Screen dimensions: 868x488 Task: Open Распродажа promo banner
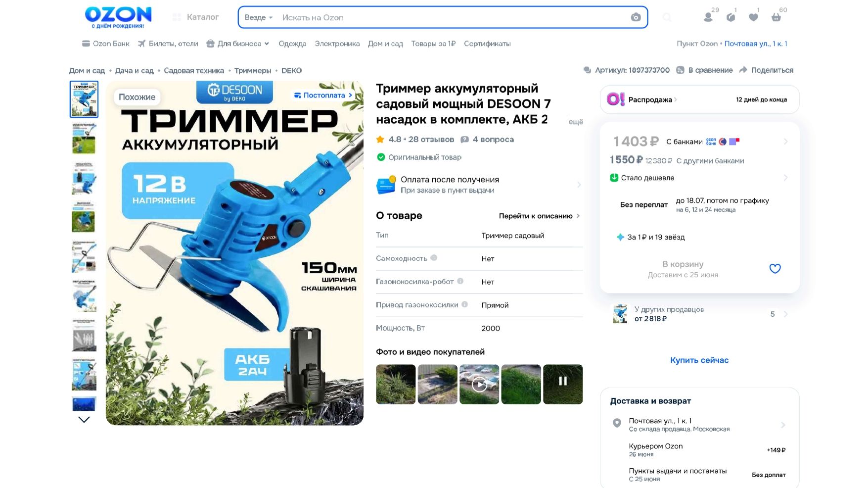pyautogui.click(x=699, y=99)
